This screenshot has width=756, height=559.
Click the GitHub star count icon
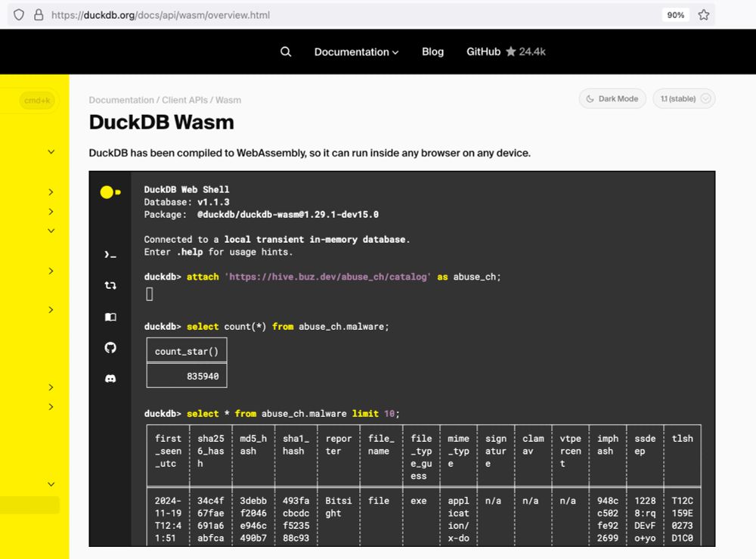click(510, 51)
